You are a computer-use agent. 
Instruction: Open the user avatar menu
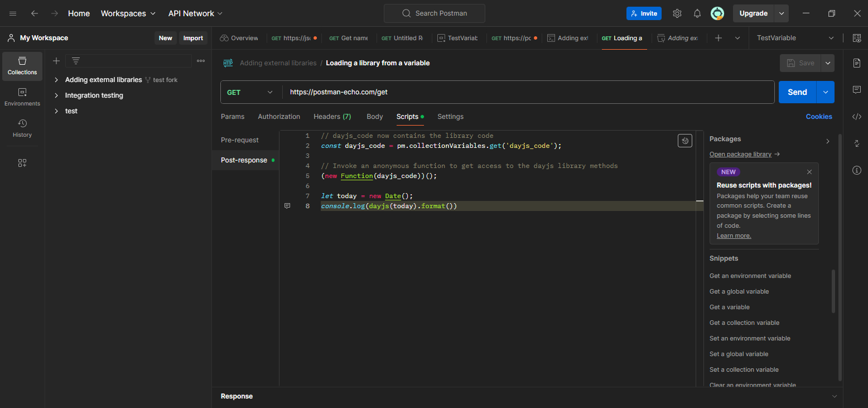[717, 13]
